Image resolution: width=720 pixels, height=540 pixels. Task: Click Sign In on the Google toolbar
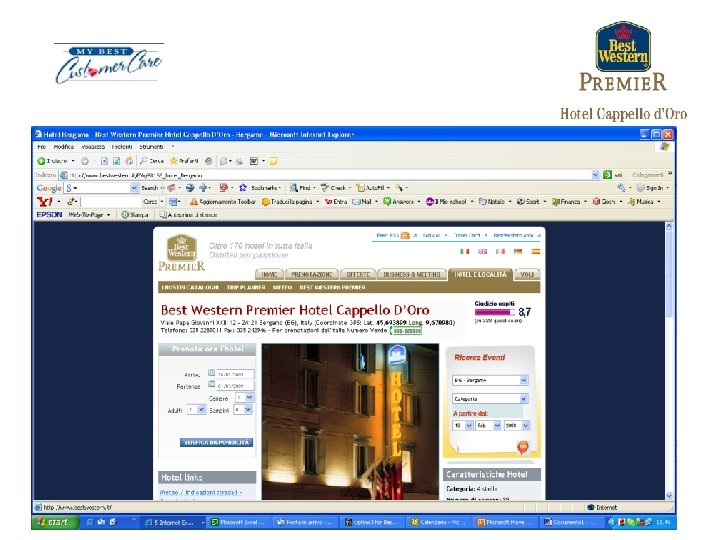coord(652,188)
